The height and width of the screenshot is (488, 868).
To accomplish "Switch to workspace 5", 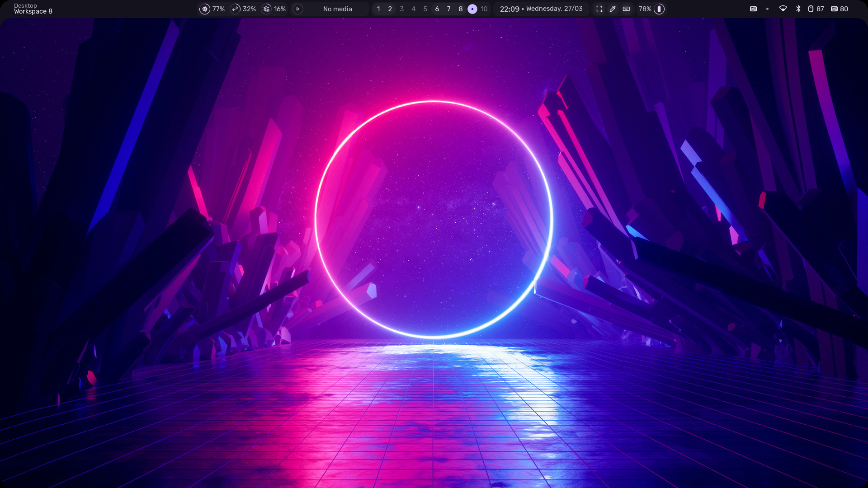I will [425, 9].
